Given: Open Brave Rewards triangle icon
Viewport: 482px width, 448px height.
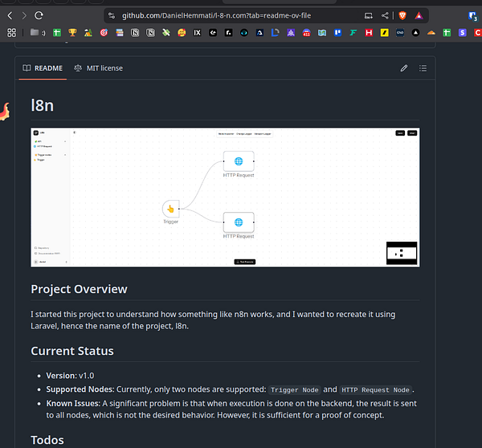Looking at the screenshot, I should [x=419, y=16].
